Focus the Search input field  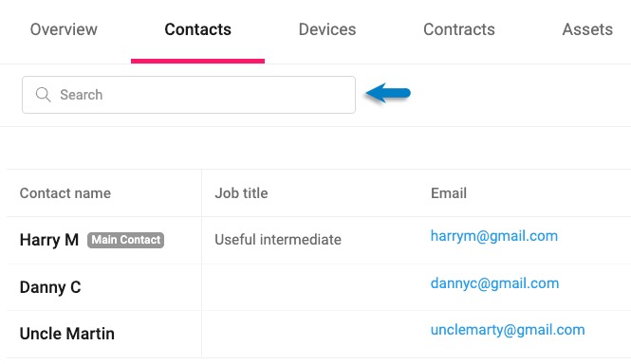(x=189, y=95)
